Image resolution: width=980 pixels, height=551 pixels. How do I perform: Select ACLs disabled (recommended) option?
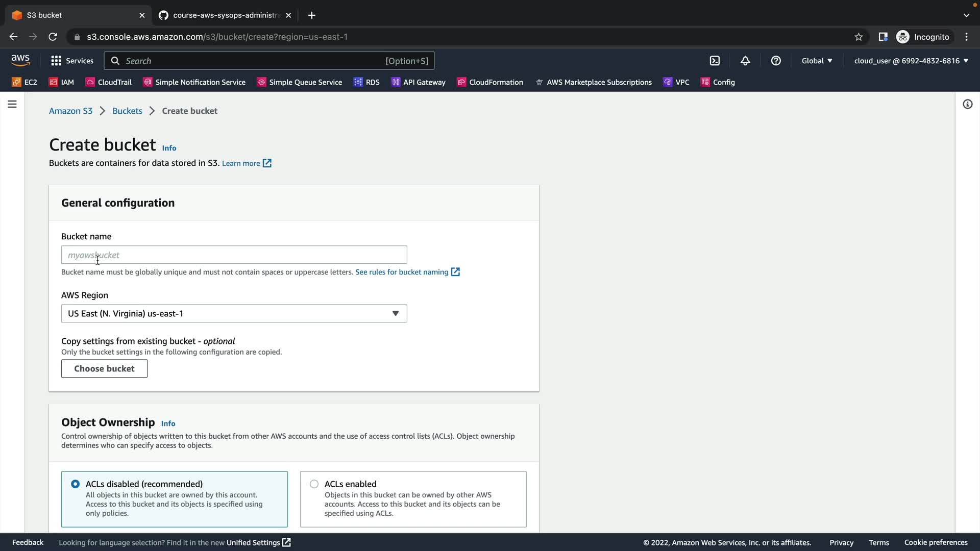coord(76,484)
